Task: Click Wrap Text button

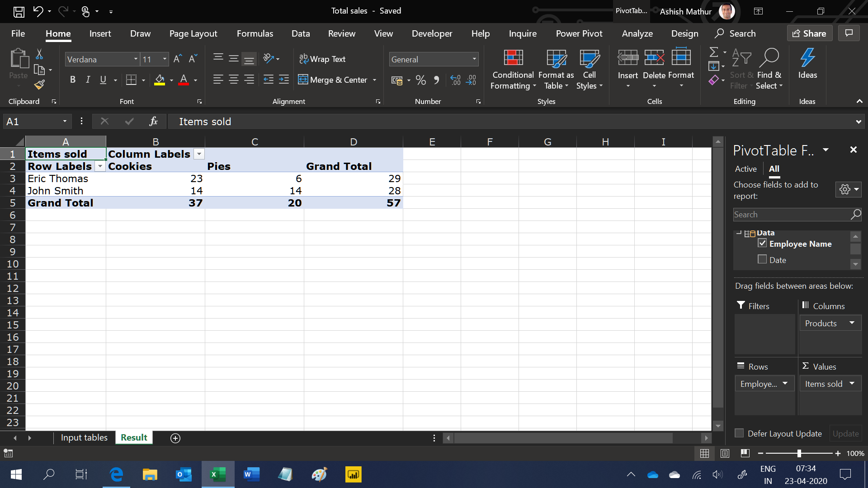Action: pyautogui.click(x=322, y=59)
